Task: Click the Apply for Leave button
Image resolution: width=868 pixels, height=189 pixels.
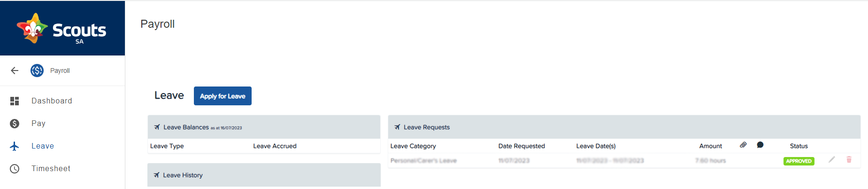Action: point(223,96)
